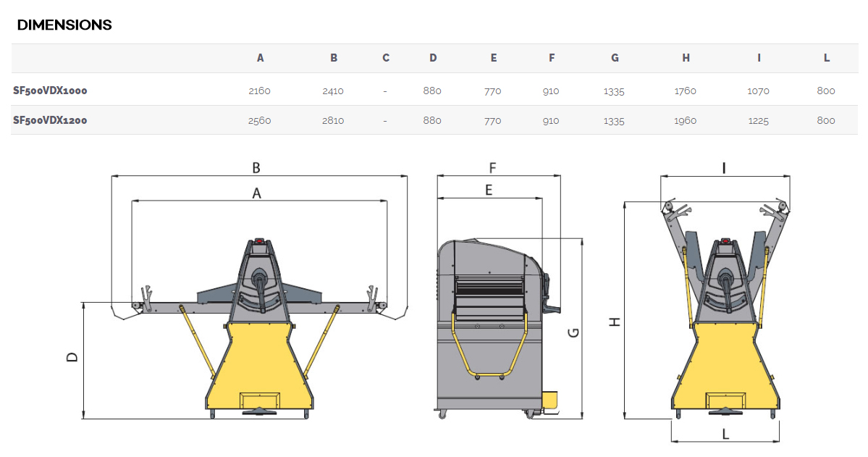The image size is (868, 457).
Task: Click dimension label I on the folded-tables drawing
Action: point(724,168)
